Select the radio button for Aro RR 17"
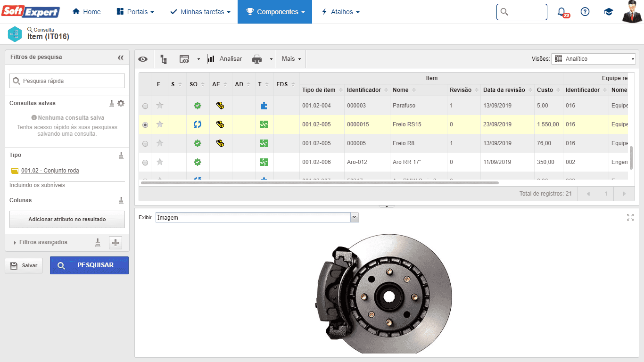Image resolution: width=644 pixels, height=362 pixels. click(145, 163)
